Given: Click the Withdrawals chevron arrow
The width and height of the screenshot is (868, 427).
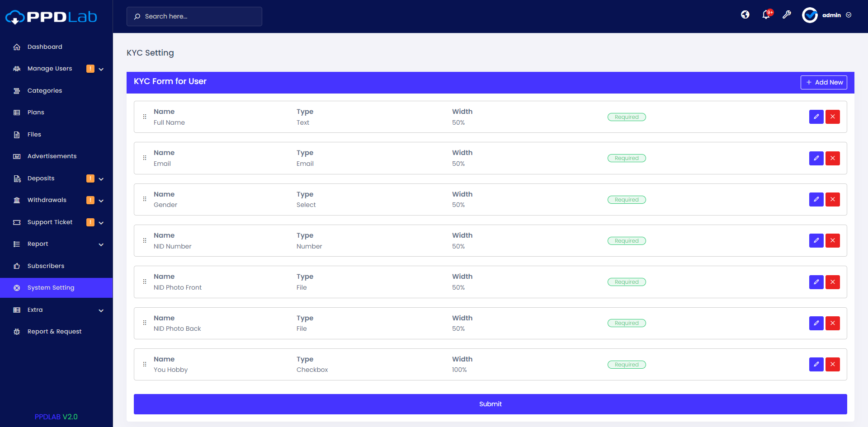Looking at the screenshot, I should click(x=101, y=201).
